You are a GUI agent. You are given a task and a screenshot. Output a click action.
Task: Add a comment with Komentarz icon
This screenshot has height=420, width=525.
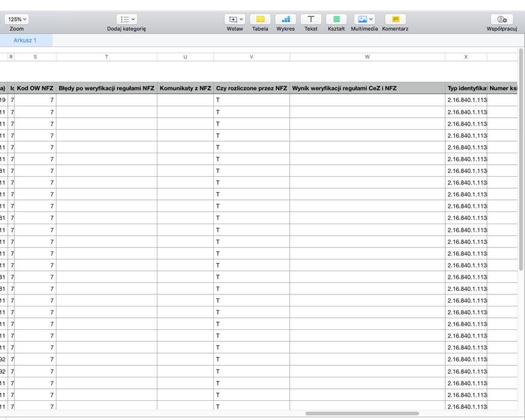click(395, 19)
